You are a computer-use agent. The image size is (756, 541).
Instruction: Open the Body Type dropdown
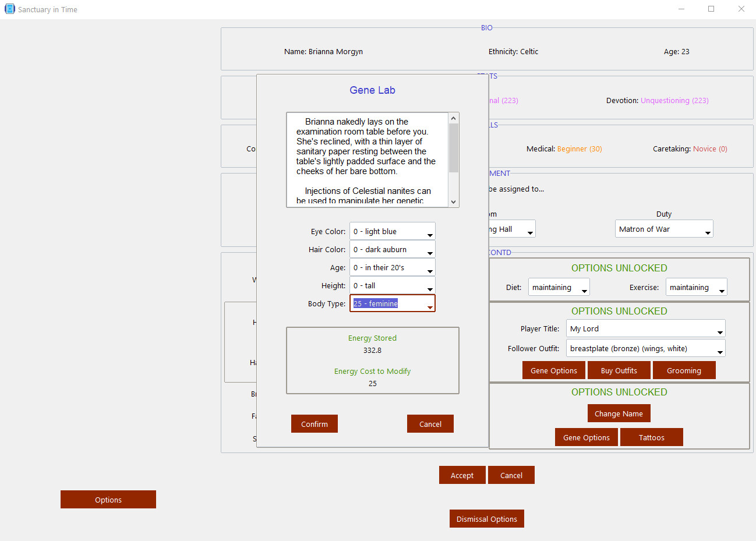pos(392,304)
